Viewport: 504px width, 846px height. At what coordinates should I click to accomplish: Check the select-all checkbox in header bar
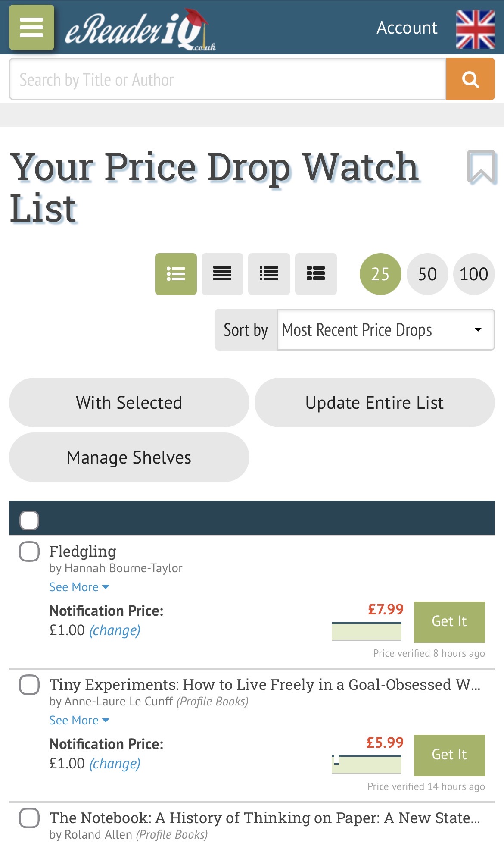[29, 520]
